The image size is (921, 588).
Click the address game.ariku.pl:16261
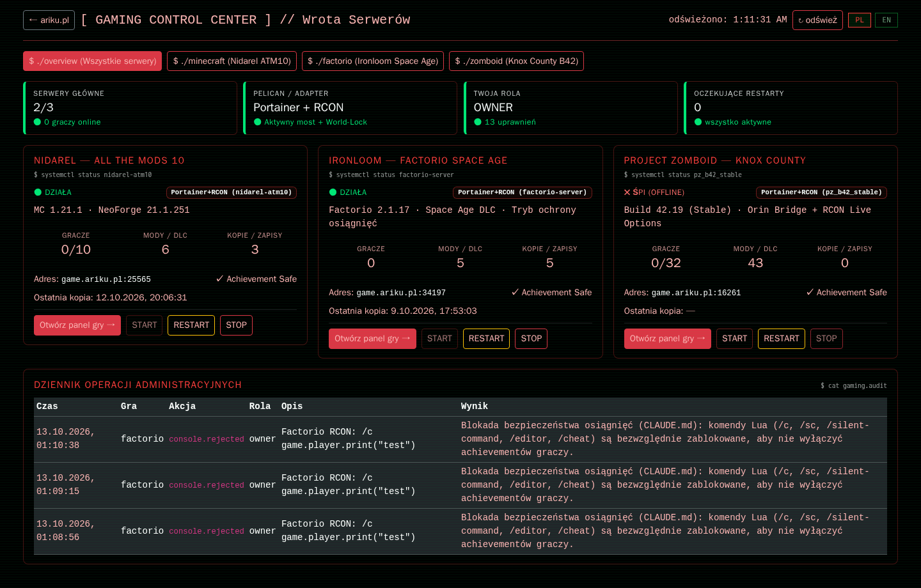696,293
